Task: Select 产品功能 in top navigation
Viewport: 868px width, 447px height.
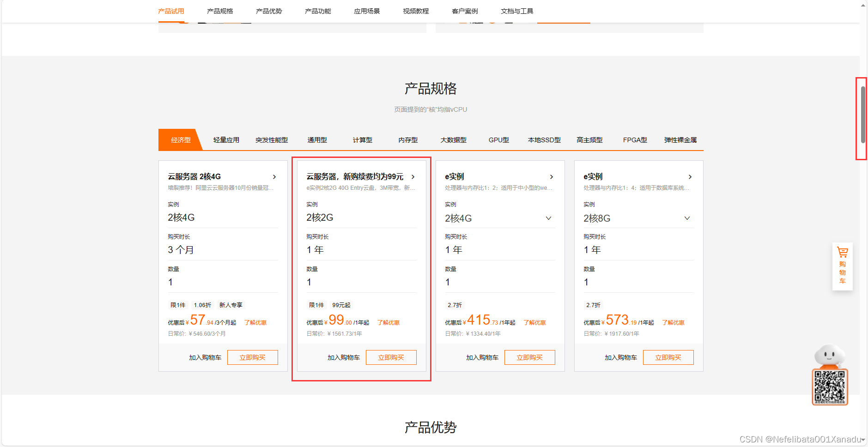Action: point(318,11)
